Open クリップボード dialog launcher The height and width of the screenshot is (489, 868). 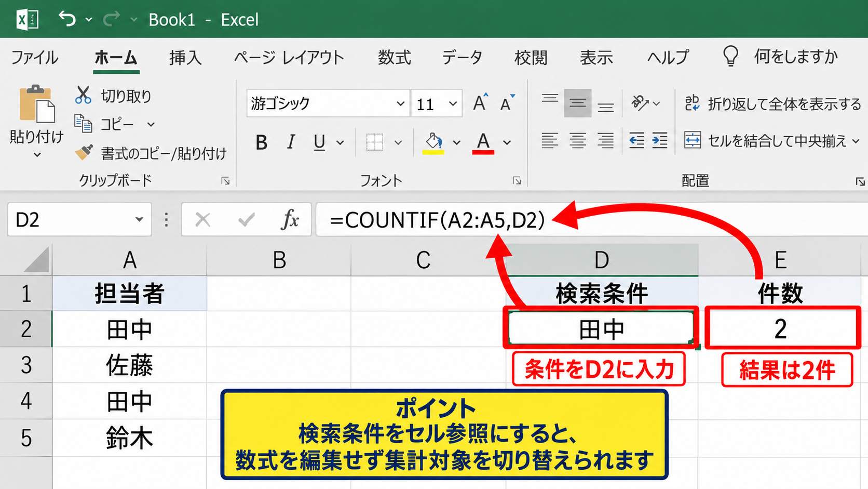coord(225,180)
